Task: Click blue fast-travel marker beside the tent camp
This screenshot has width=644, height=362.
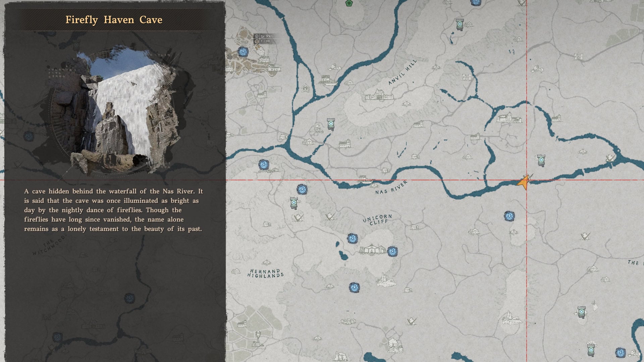Action: (x=392, y=251)
